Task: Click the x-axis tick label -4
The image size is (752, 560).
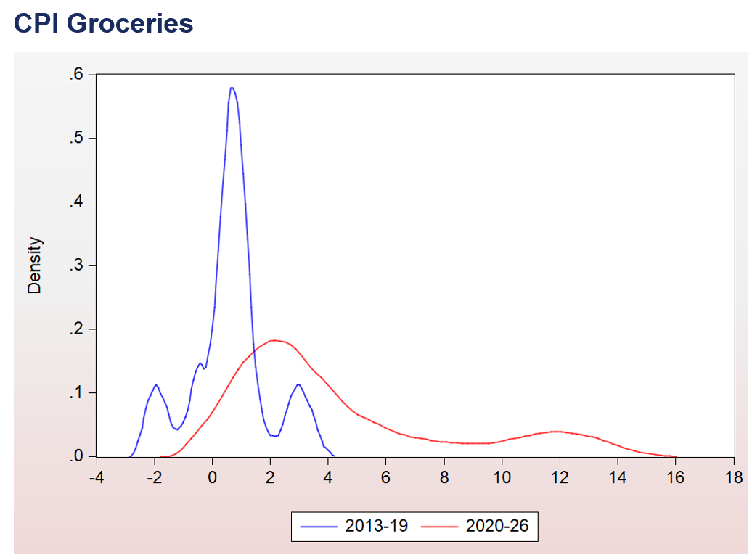Action: pos(97,477)
